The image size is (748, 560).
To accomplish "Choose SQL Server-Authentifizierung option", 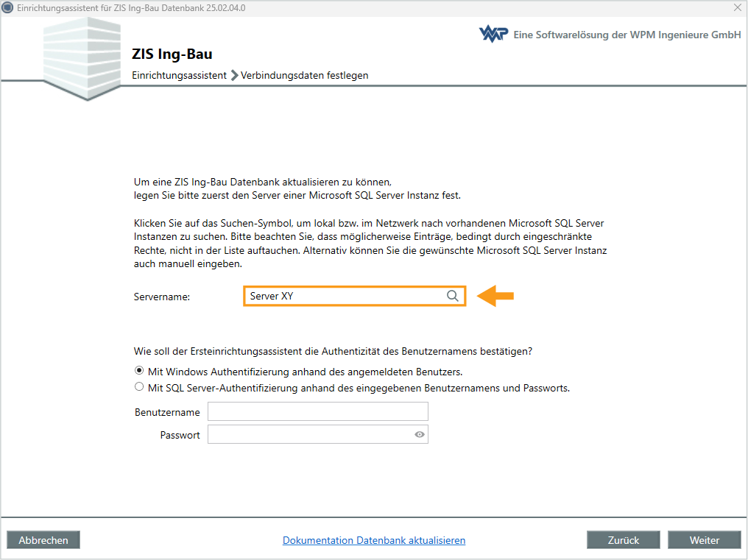I will click(x=139, y=386).
